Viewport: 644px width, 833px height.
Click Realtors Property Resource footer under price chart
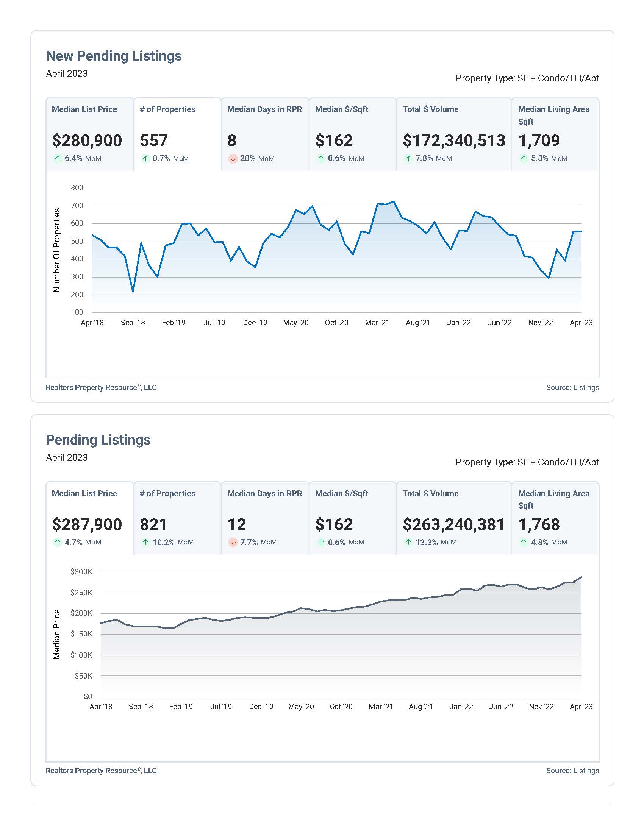[x=101, y=771]
